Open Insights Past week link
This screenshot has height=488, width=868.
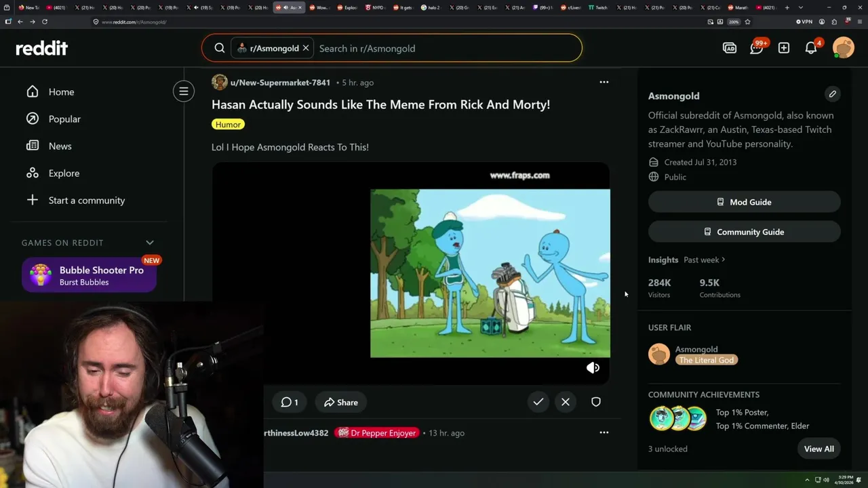pos(705,260)
